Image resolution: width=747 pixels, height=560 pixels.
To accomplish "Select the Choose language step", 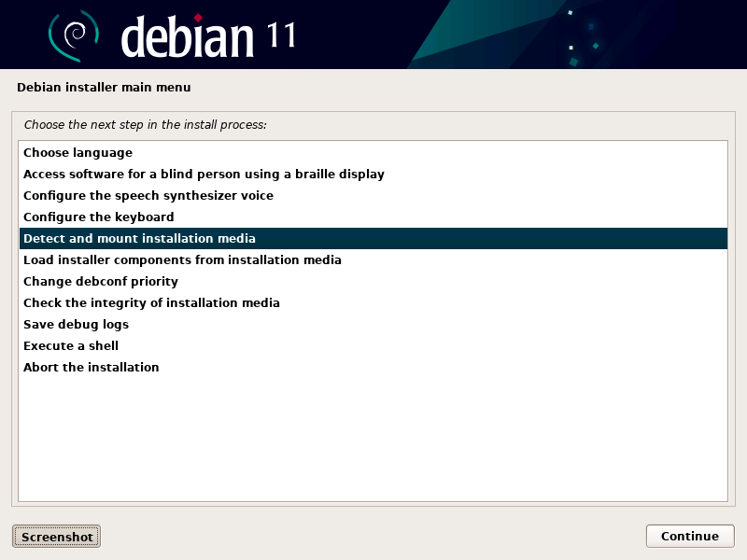I will tap(373, 152).
